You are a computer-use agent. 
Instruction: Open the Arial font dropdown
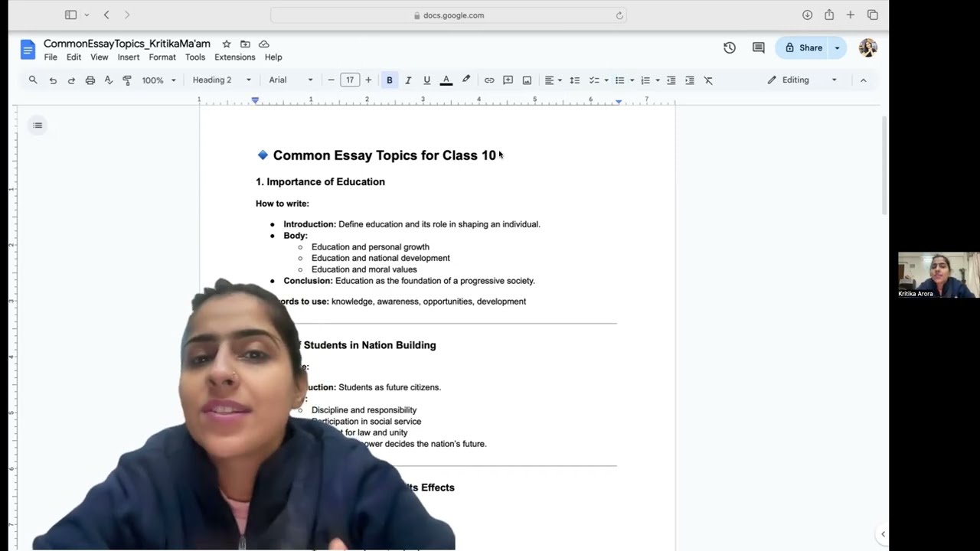(x=291, y=80)
